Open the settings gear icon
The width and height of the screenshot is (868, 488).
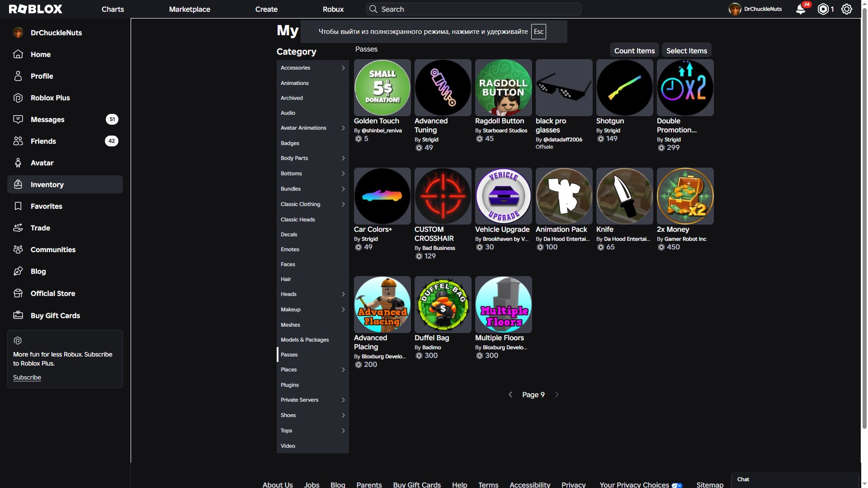click(x=847, y=9)
